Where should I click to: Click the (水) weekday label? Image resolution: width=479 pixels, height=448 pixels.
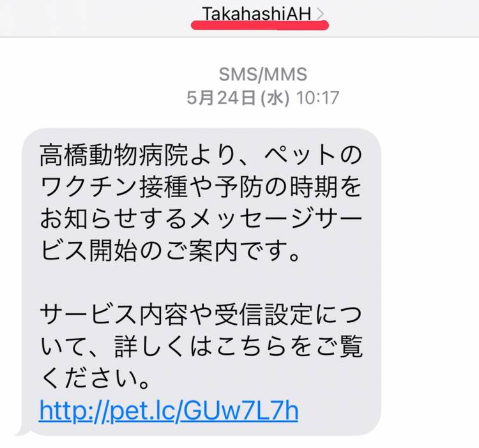(275, 98)
